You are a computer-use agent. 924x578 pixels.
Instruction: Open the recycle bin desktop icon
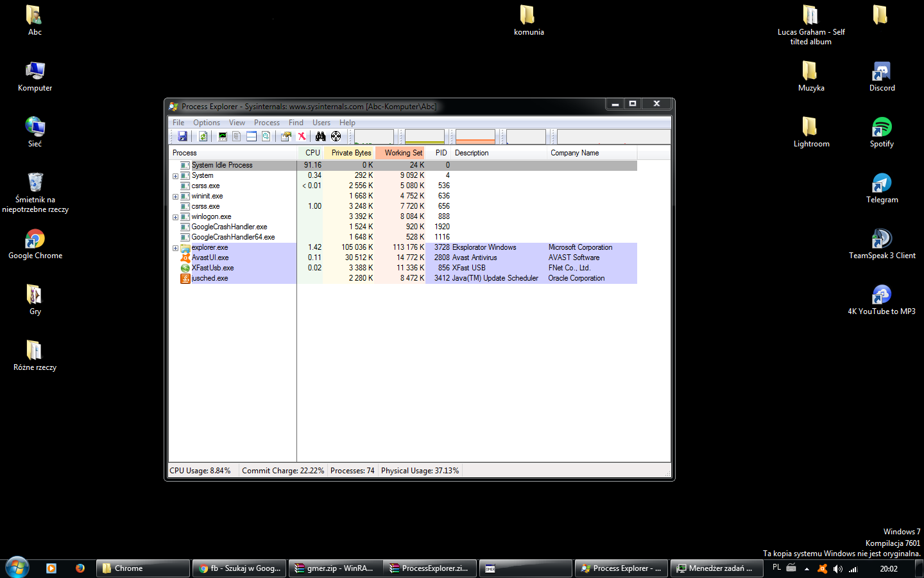[35, 192]
